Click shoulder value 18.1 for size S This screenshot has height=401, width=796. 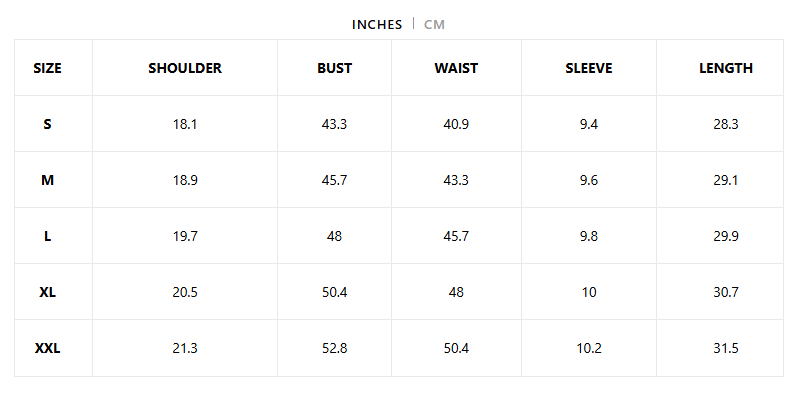[185, 124]
